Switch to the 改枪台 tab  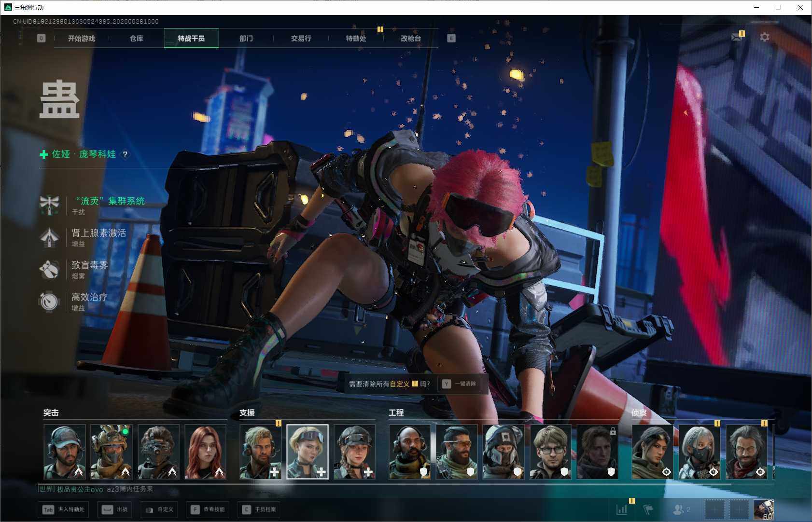coord(411,39)
